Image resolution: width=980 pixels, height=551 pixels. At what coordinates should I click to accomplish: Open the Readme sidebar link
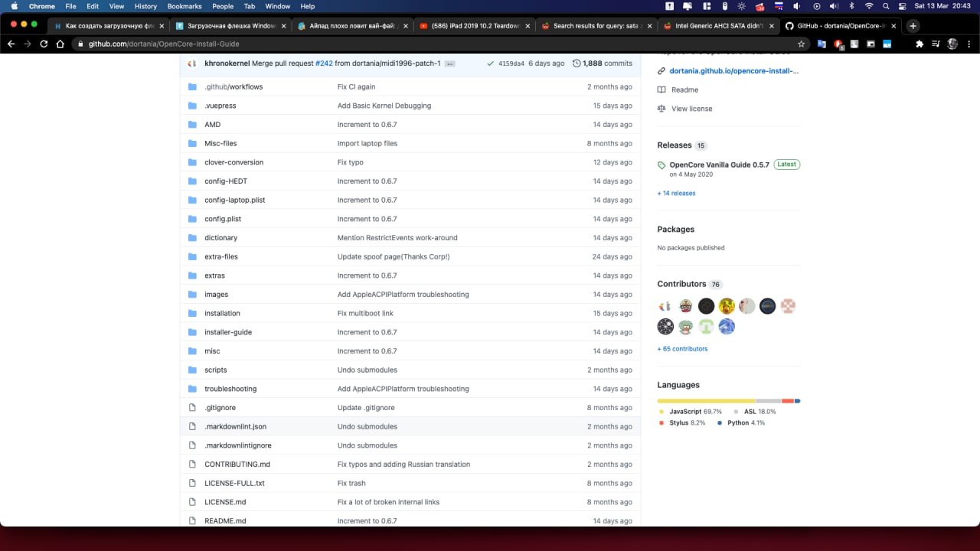(685, 90)
